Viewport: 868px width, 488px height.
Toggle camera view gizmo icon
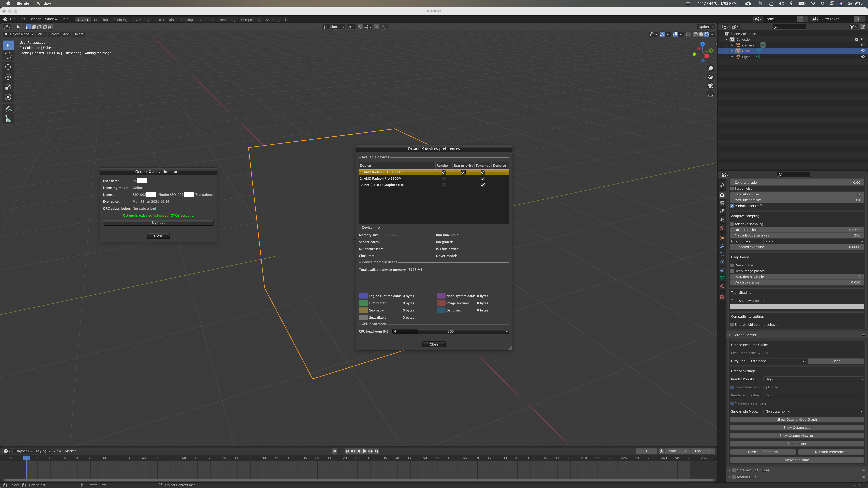(x=711, y=86)
